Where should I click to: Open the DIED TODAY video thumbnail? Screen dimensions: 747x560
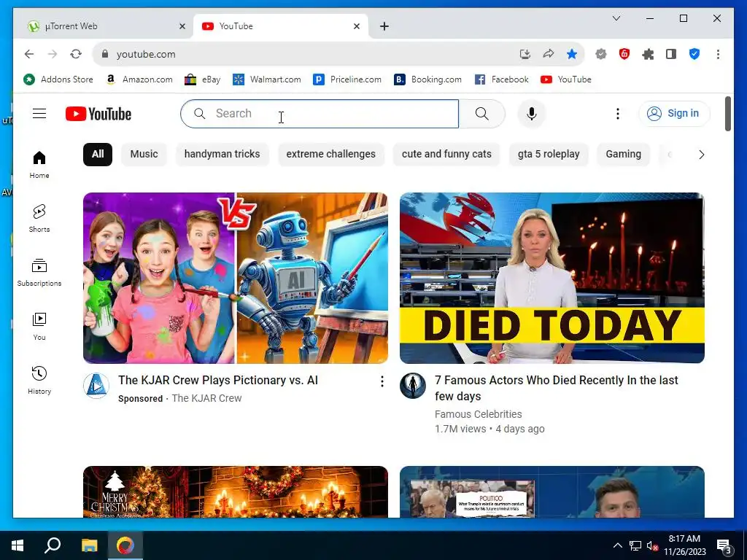click(x=551, y=278)
